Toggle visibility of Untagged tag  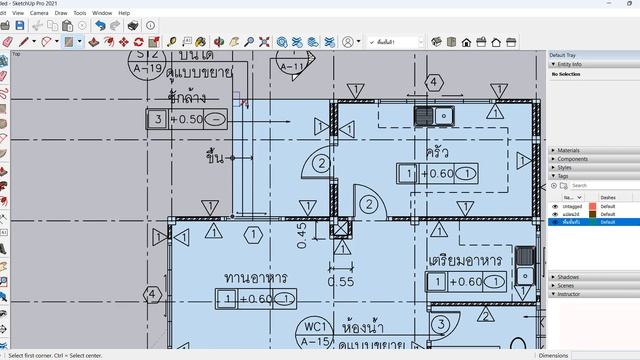pyautogui.click(x=555, y=207)
